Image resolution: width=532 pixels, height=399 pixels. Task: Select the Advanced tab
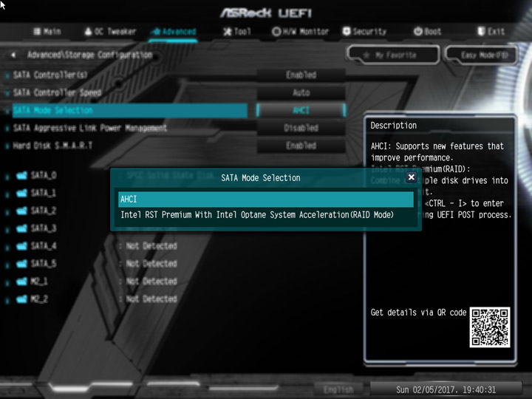coord(174,32)
